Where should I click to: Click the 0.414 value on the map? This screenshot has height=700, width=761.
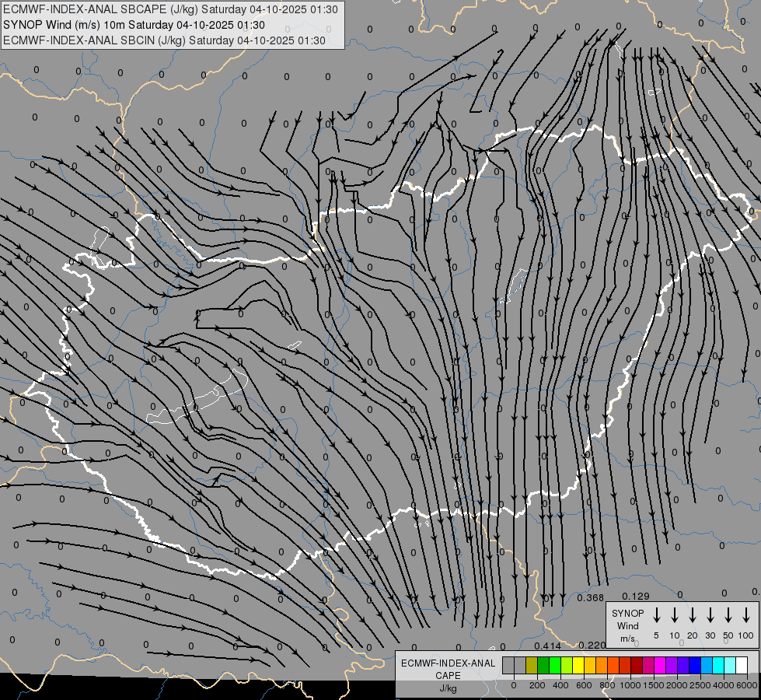[x=547, y=646]
